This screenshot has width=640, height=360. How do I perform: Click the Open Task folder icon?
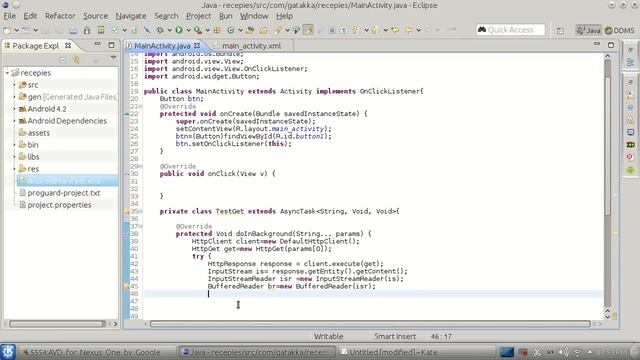(x=264, y=30)
